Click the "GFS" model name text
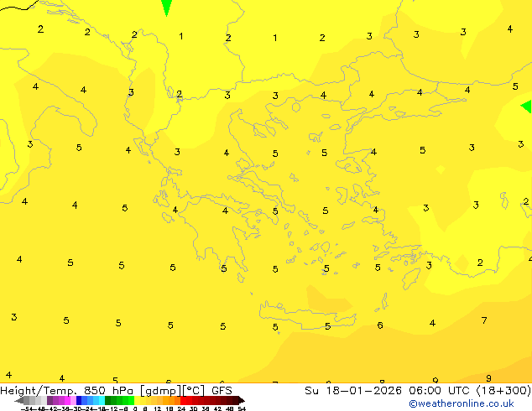Image resolution: width=532 pixels, height=411 pixels. (x=222, y=391)
